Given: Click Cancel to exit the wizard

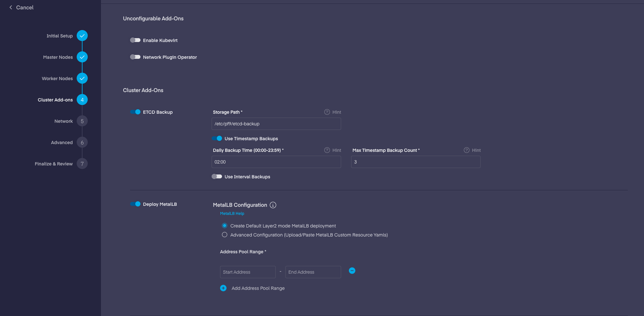Looking at the screenshot, I should click(21, 7).
